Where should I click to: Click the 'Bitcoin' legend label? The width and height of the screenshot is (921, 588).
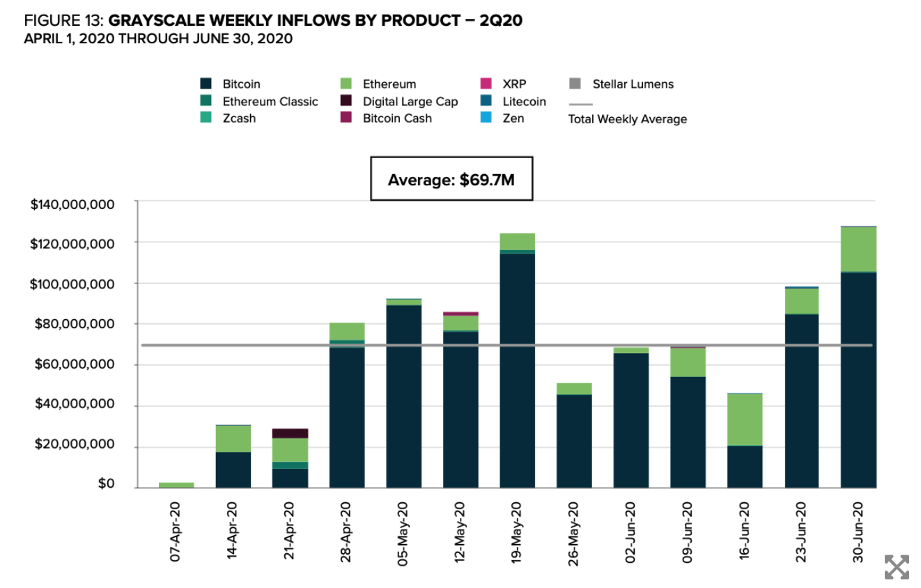coord(242,84)
